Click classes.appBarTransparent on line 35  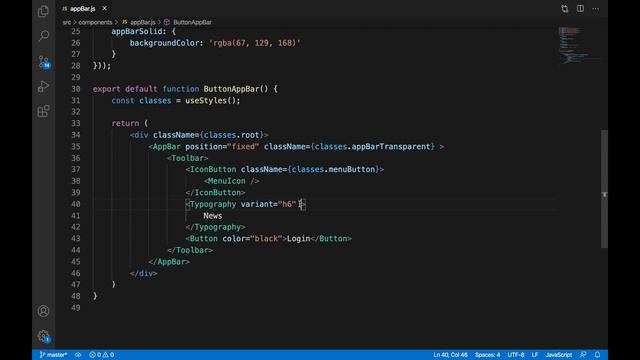point(373,147)
